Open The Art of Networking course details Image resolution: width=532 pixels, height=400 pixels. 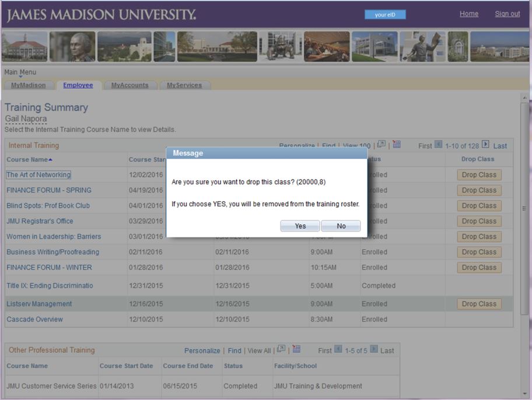tap(38, 175)
